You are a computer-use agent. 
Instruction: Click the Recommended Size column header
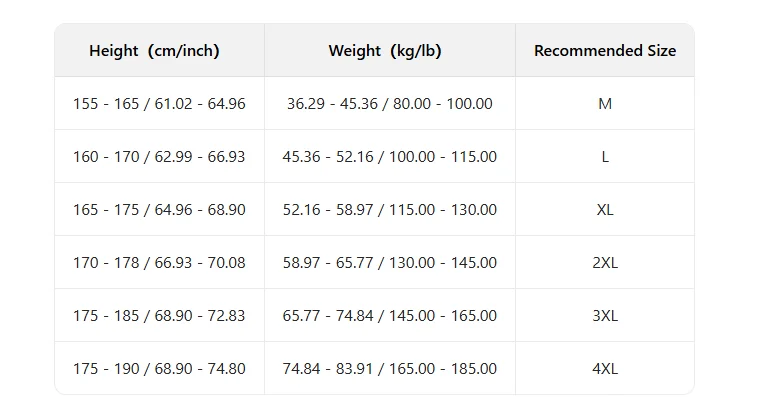point(604,51)
